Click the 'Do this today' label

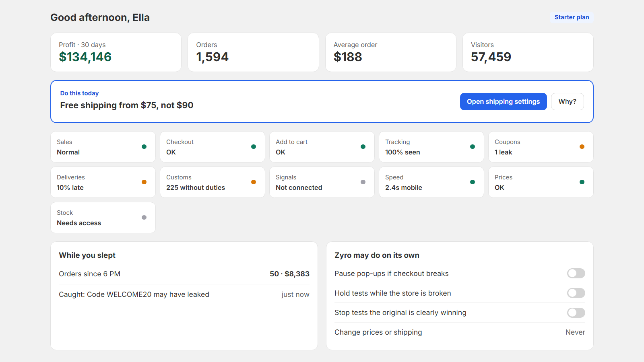(x=79, y=93)
